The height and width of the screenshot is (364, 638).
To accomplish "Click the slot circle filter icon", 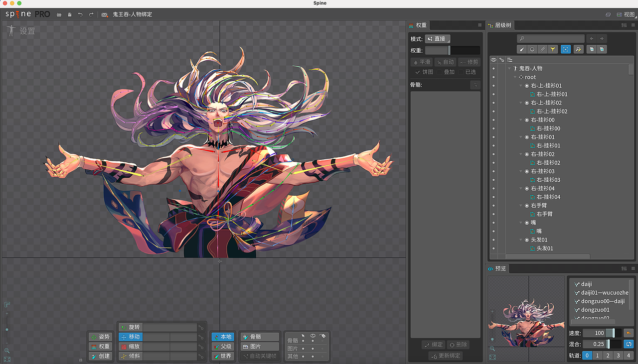I will tap(532, 49).
